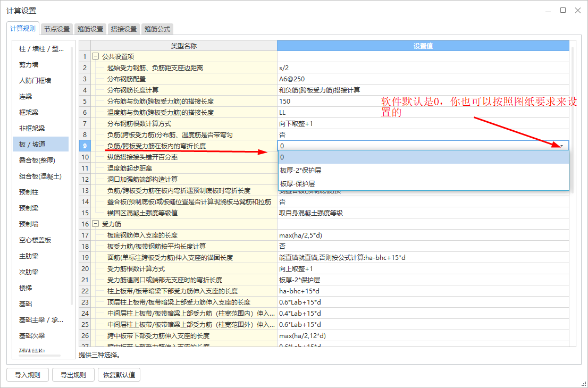Open the 箍筋公式 tab
Viewport: 588px width, 388px height.
click(157, 29)
